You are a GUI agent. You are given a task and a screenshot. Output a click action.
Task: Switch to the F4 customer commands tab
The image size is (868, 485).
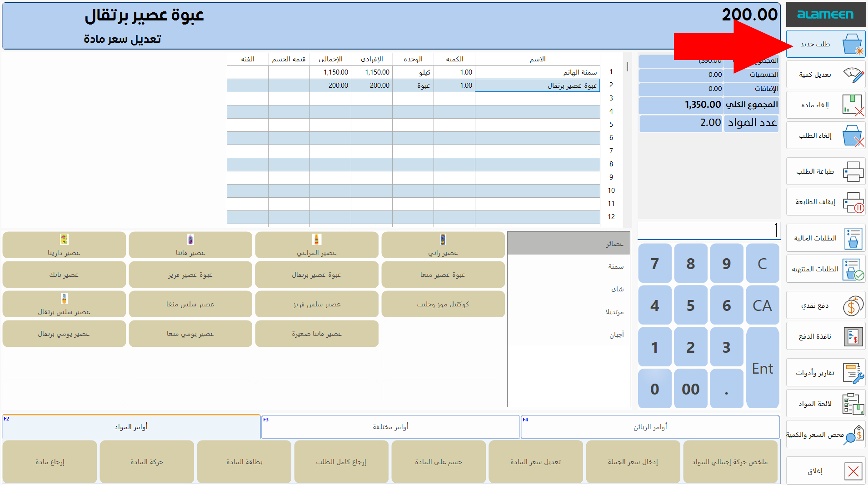[x=650, y=427]
